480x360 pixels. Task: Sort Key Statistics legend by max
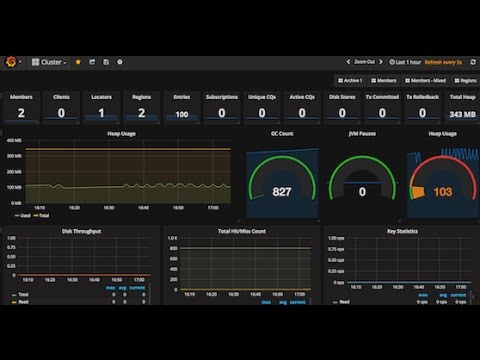coord(423,295)
